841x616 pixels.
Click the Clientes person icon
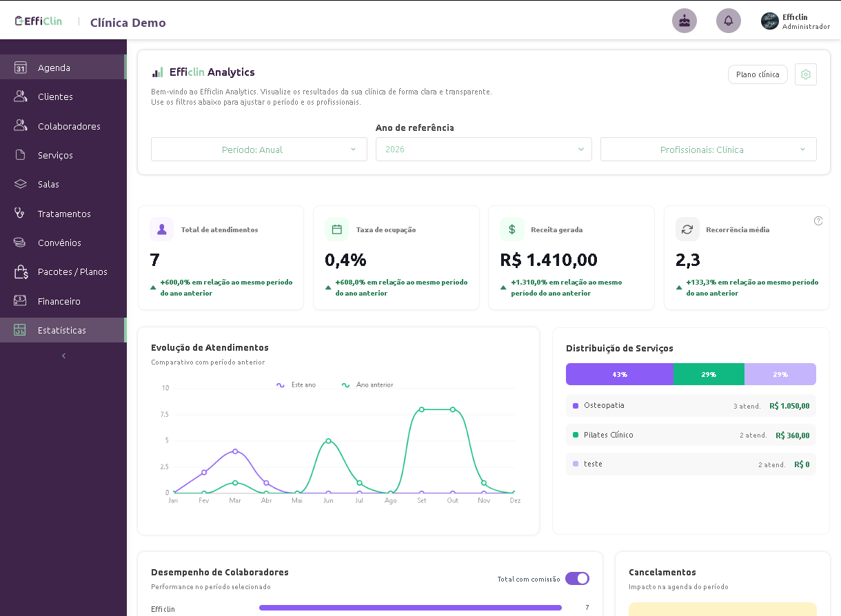21,96
